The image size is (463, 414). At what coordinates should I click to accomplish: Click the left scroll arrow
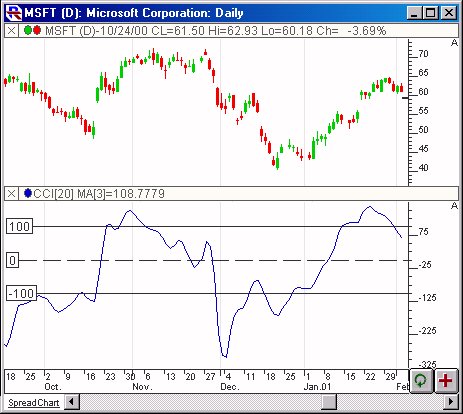click(x=72, y=402)
